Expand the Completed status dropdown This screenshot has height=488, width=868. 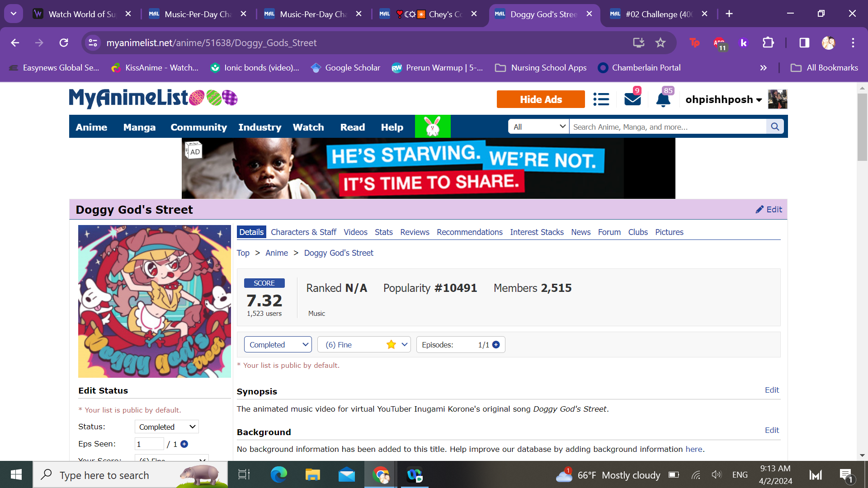point(278,345)
